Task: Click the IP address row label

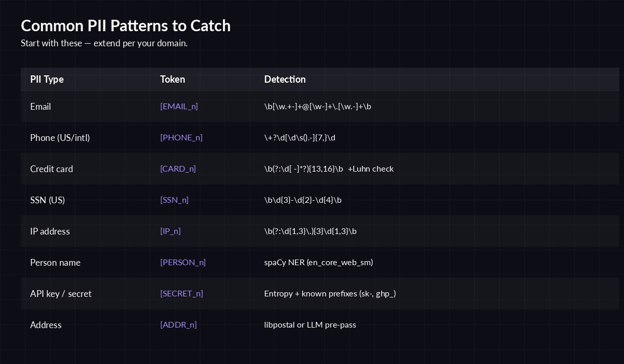Action: click(50, 231)
